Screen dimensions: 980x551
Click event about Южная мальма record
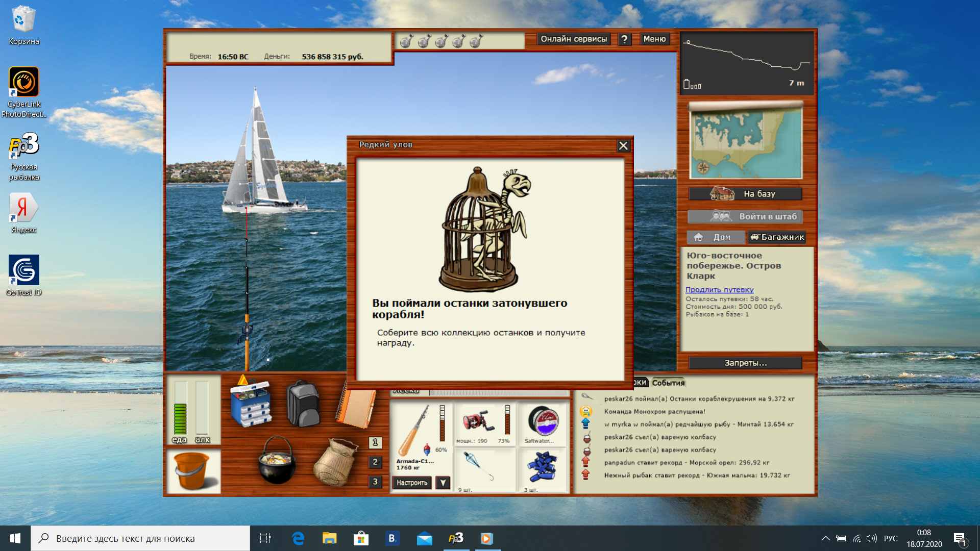click(697, 475)
